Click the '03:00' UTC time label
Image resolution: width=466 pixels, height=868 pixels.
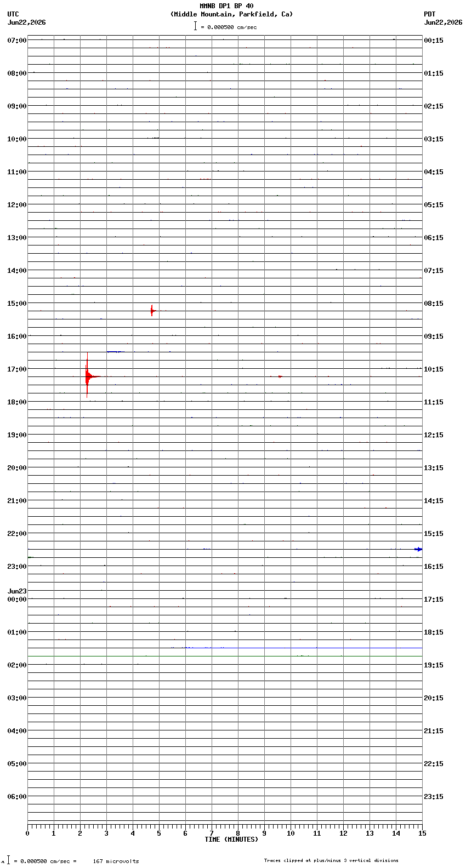(x=17, y=698)
